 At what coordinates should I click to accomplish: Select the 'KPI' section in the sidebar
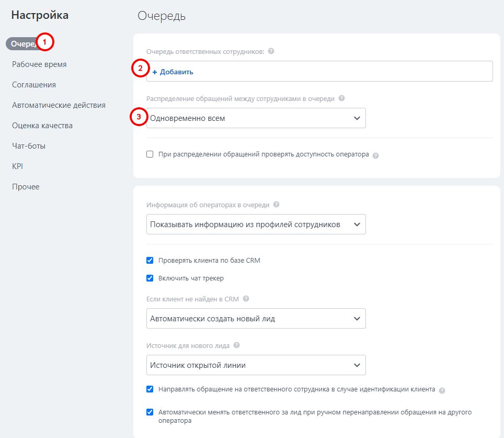(17, 166)
